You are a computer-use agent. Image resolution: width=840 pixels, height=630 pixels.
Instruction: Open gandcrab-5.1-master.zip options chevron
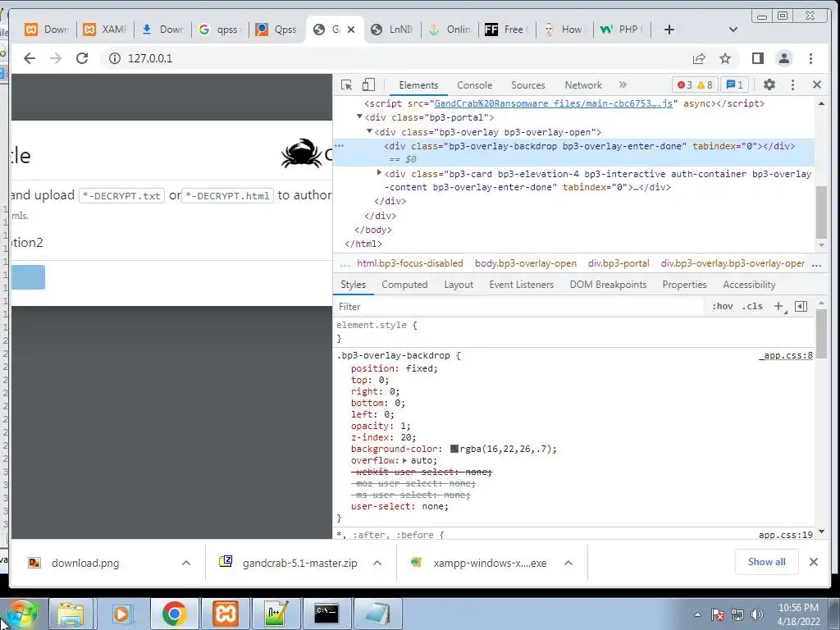coord(377,563)
